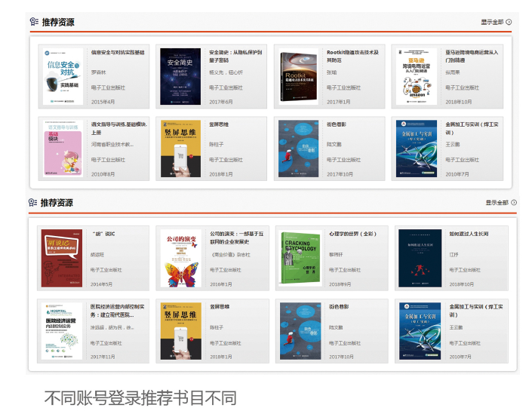Viewport: 532px width, 417px height.
Task: Click the date 2015年4月
Action: [x=103, y=102]
